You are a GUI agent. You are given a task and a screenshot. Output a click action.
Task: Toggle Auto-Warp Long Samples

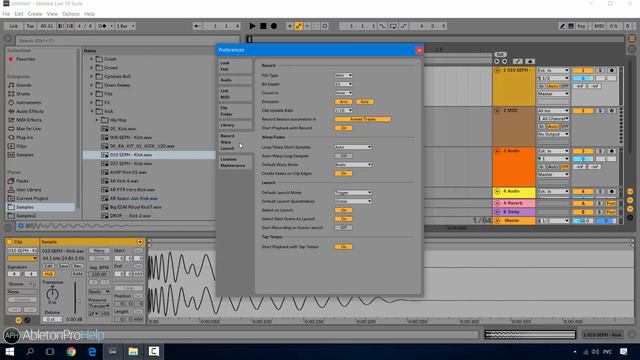[x=343, y=156]
